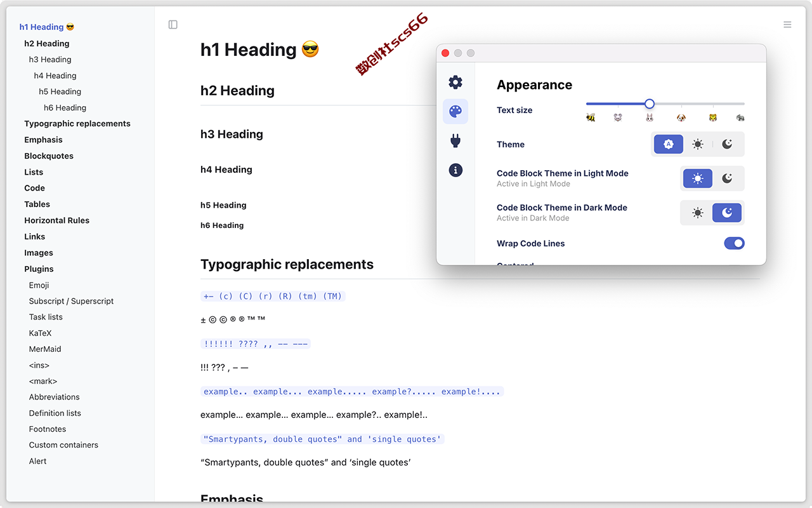Viewport: 812px width, 508px height.
Task: Go to h5 Heading in outline
Action: tap(60, 91)
